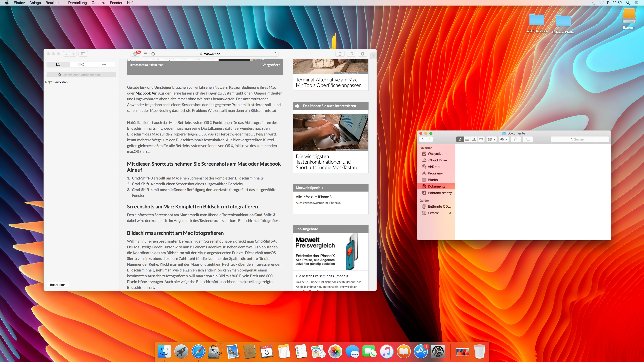644x362 pixels.
Task: Select iCloud Drive in Finder sidebar
Action: 436,160
